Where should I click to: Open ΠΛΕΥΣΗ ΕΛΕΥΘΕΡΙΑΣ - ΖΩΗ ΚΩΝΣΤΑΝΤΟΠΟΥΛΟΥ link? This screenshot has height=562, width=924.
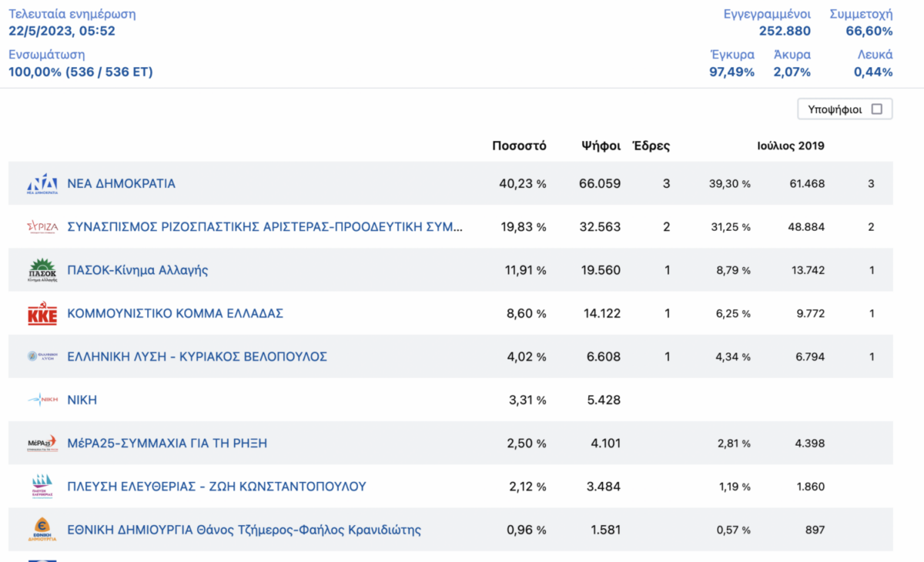[217, 487]
